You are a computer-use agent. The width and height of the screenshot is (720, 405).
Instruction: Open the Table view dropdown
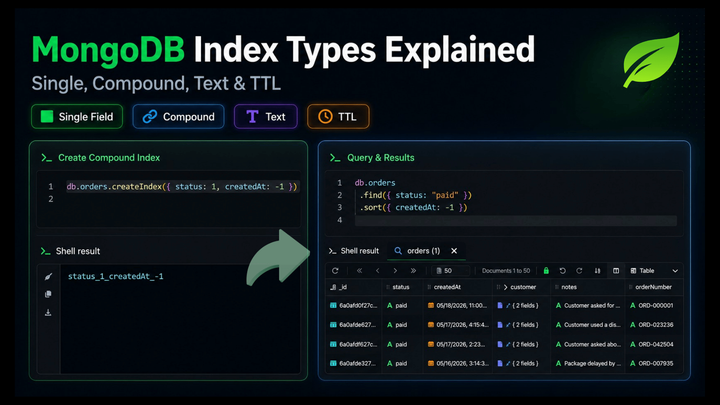[x=654, y=271]
